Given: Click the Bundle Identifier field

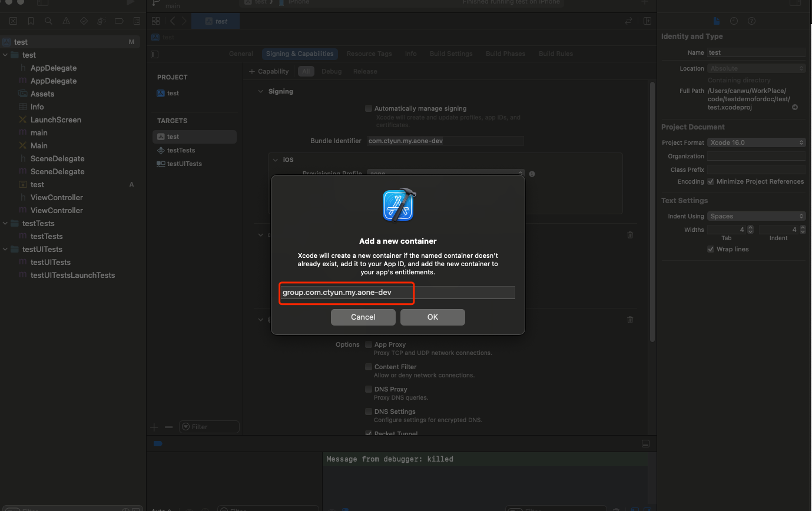Looking at the screenshot, I should [445, 141].
